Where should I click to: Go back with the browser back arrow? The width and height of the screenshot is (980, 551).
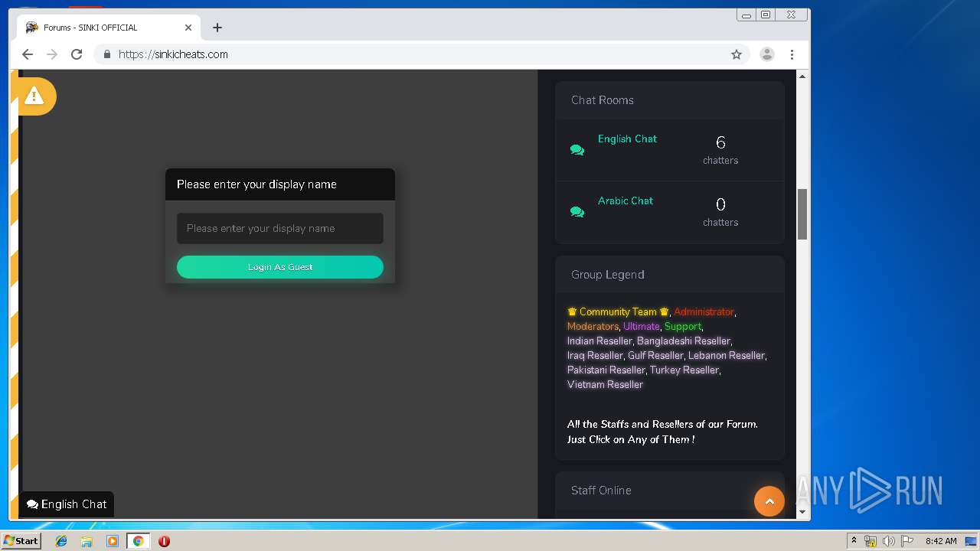28,54
